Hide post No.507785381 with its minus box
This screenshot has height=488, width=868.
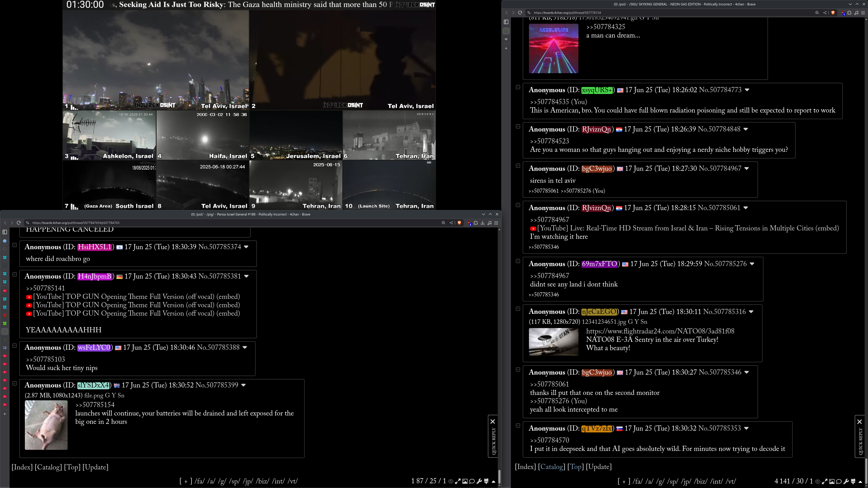pos(14,274)
